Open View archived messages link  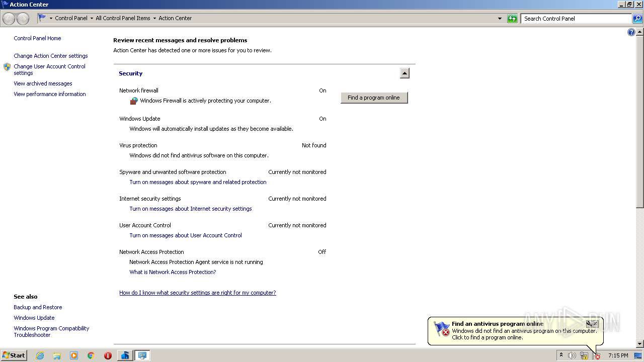(x=43, y=83)
